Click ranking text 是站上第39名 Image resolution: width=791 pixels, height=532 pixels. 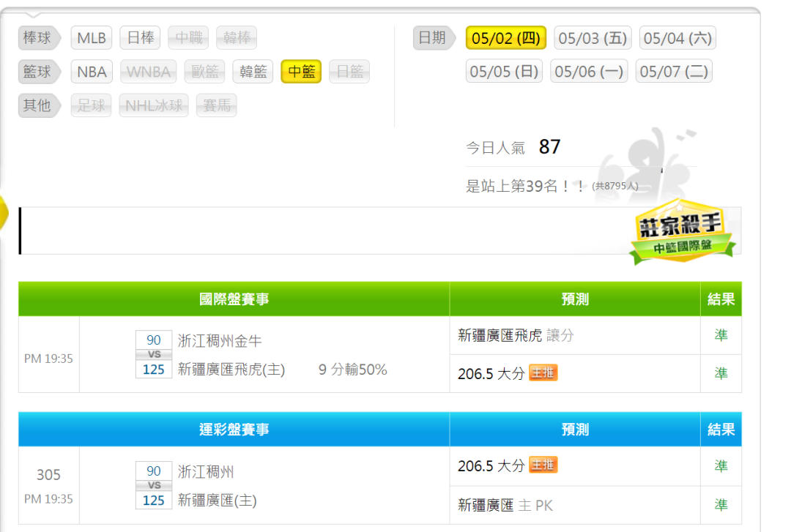[x=525, y=186]
